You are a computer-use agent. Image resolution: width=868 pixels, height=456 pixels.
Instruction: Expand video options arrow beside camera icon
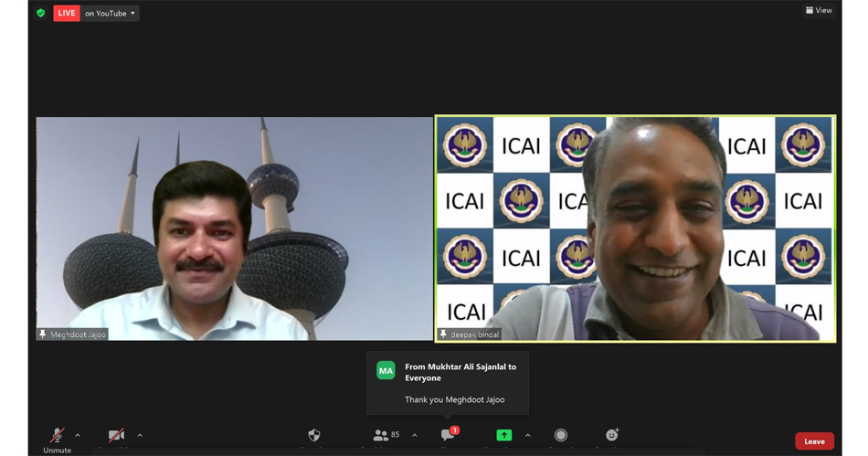click(140, 436)
